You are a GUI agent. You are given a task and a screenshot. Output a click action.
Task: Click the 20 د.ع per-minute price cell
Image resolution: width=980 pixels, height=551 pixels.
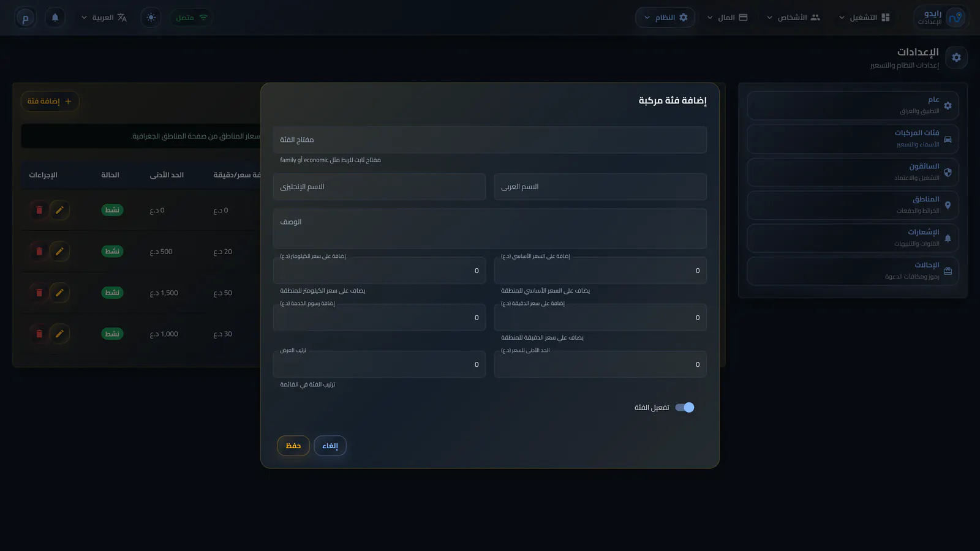223,252
